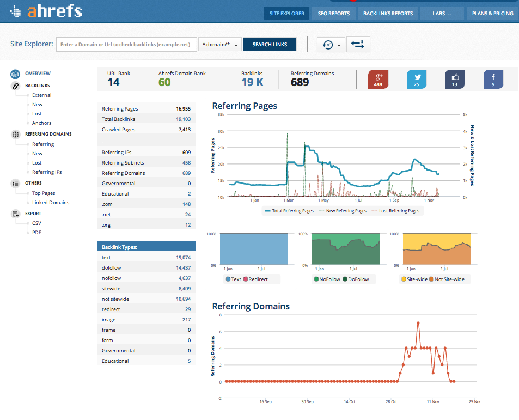Switch to the Site Explorer tab
Image resolution: width=519 pixels, height=420 pixels.
point(286,14)
